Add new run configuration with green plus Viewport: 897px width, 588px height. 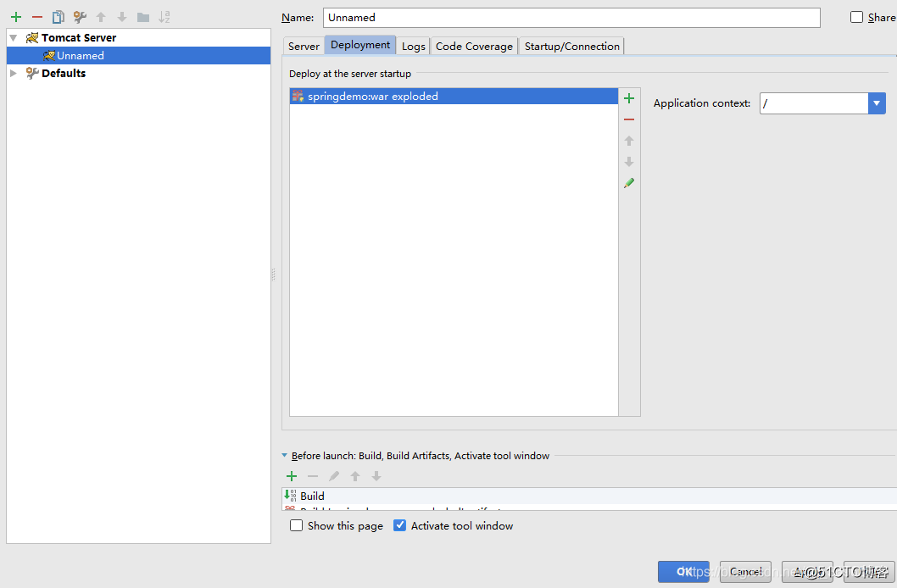pyautogui.click(x=16, y=17)
